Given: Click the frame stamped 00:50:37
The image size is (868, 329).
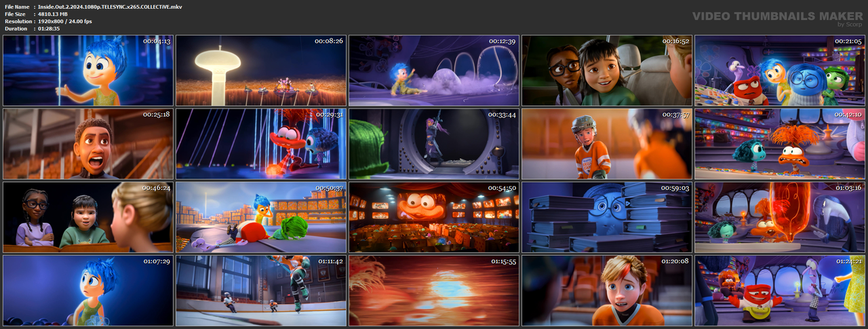Looking at the screenshot, I should pos(261,217).
